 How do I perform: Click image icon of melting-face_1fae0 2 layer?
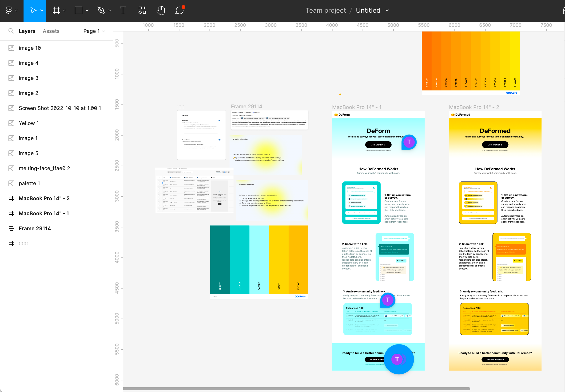[11, 168]
